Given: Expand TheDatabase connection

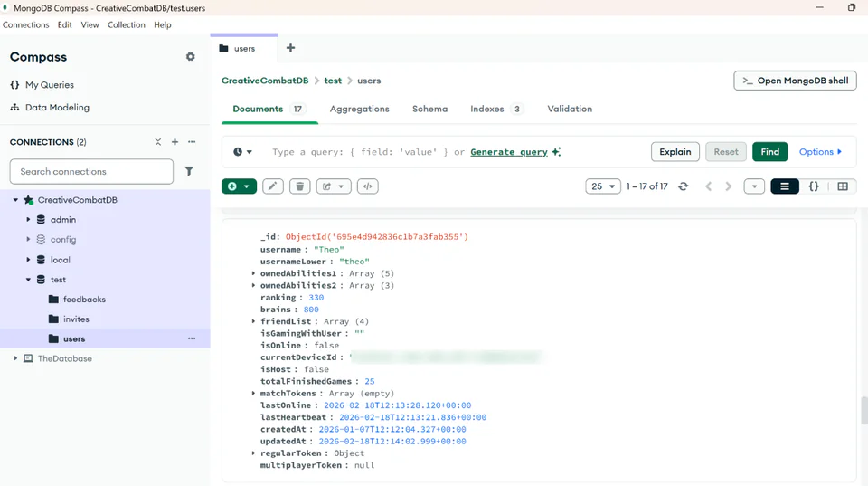Looking at the screenshot, I should coord(15,358).
